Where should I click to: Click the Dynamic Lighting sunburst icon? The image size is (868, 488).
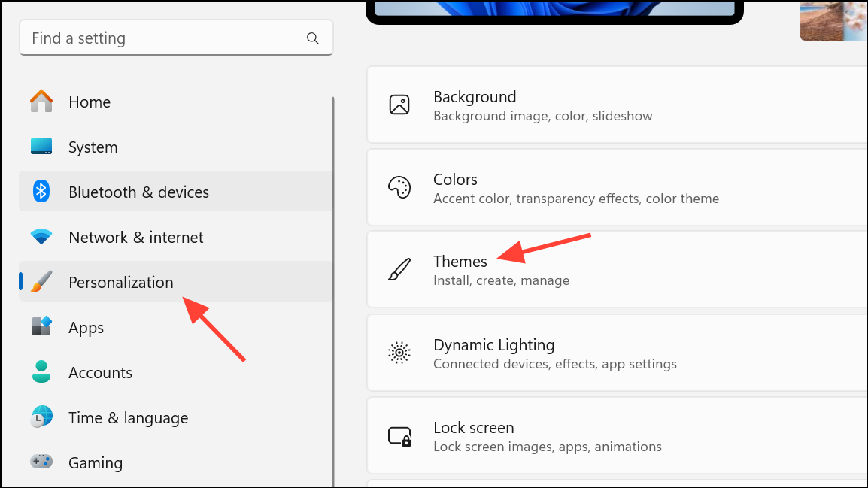[x=399, y=352]
